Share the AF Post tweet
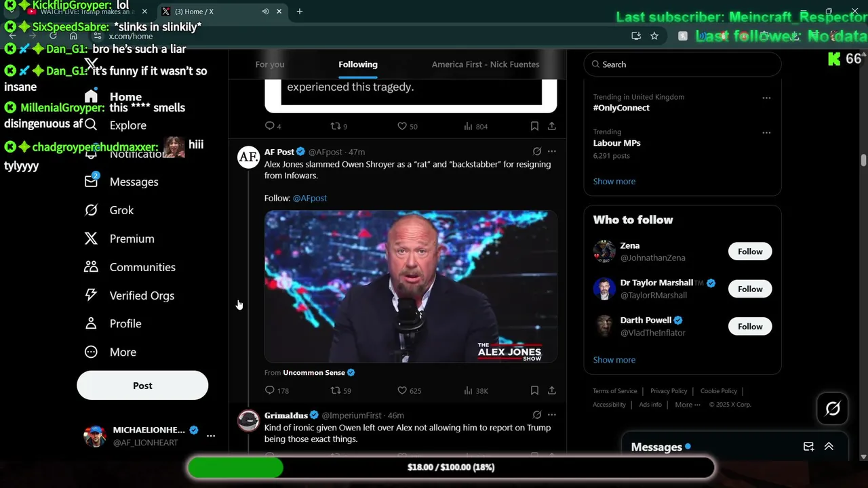The width and height of the screenshot is (868, 488). click(552, 390)
